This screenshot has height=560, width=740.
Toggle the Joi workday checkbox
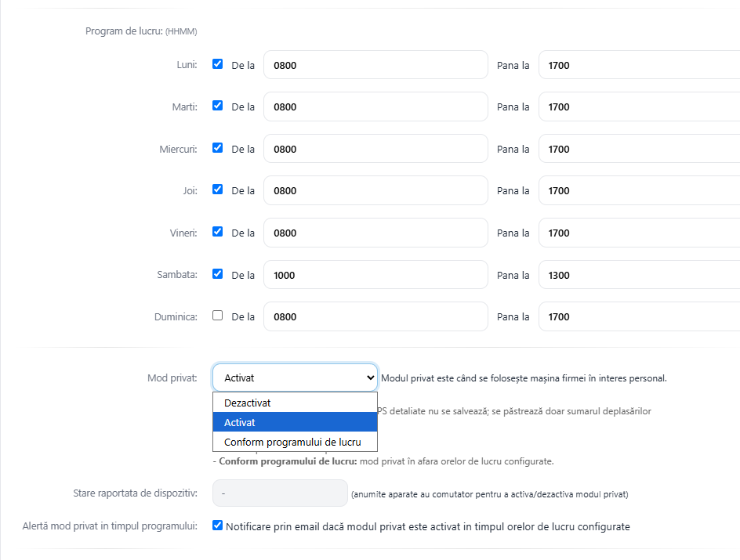218,190
